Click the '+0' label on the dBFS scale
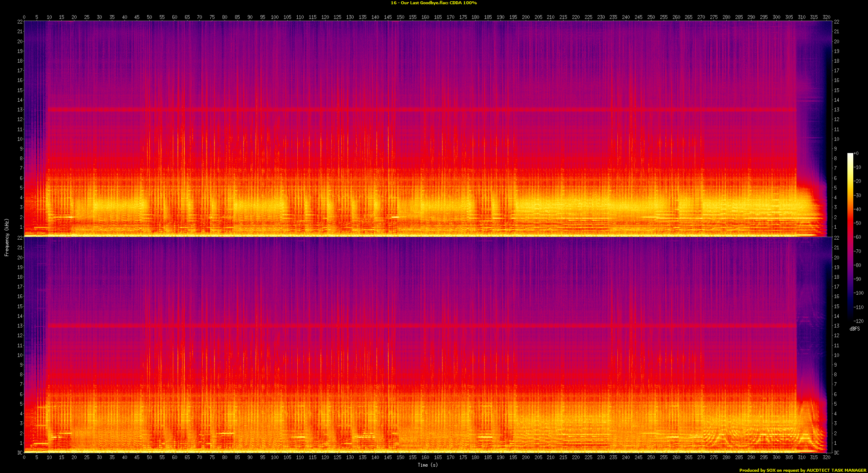 coord(856,153)
